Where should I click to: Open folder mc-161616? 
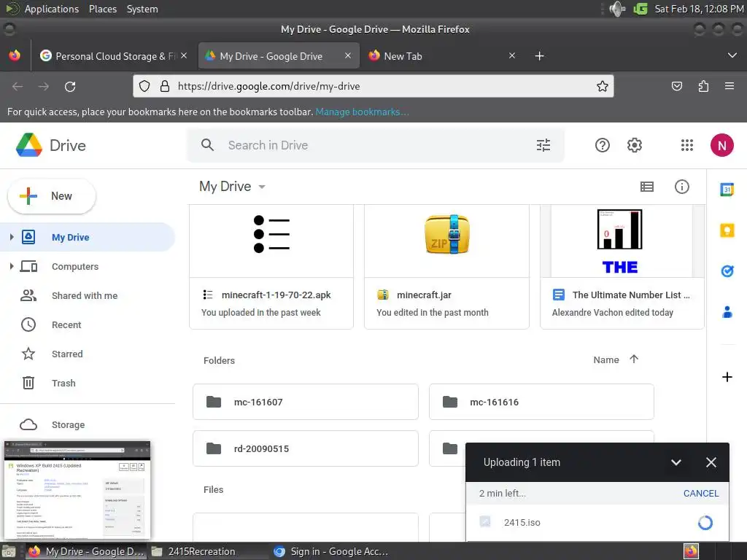541,402
